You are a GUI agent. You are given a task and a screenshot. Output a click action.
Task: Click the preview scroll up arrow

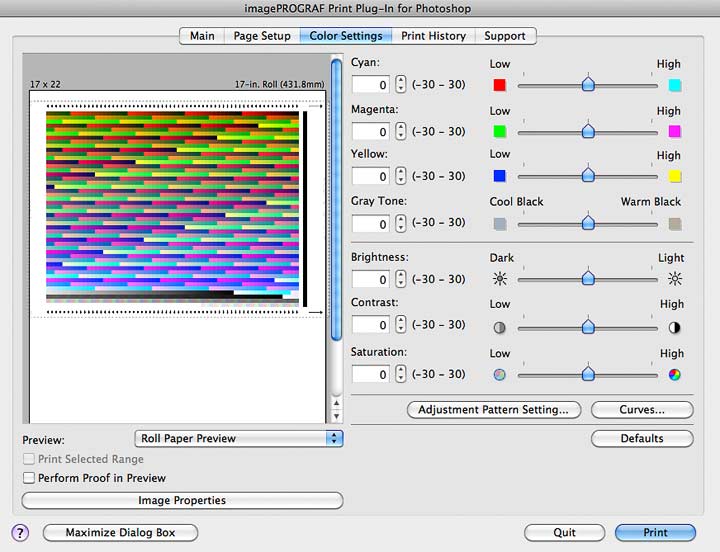(337, 403)
